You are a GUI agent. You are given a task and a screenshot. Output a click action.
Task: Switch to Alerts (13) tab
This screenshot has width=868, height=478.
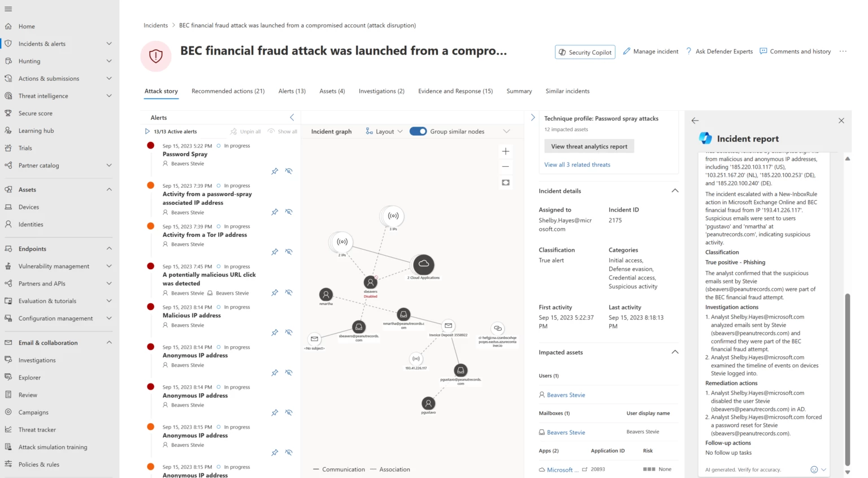point(292,91)
